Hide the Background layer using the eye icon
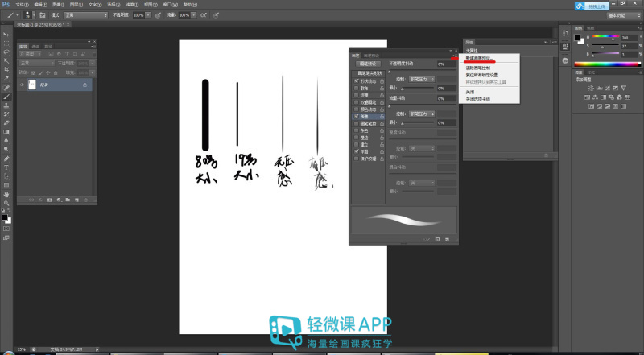This screenshot has height=355, width=644. (22, 83)
